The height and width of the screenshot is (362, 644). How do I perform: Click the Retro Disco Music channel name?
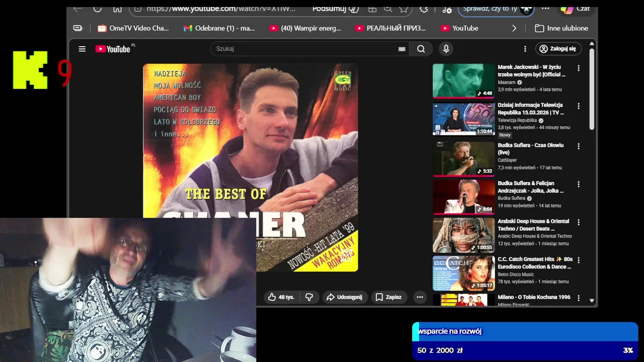pos(516,275)
